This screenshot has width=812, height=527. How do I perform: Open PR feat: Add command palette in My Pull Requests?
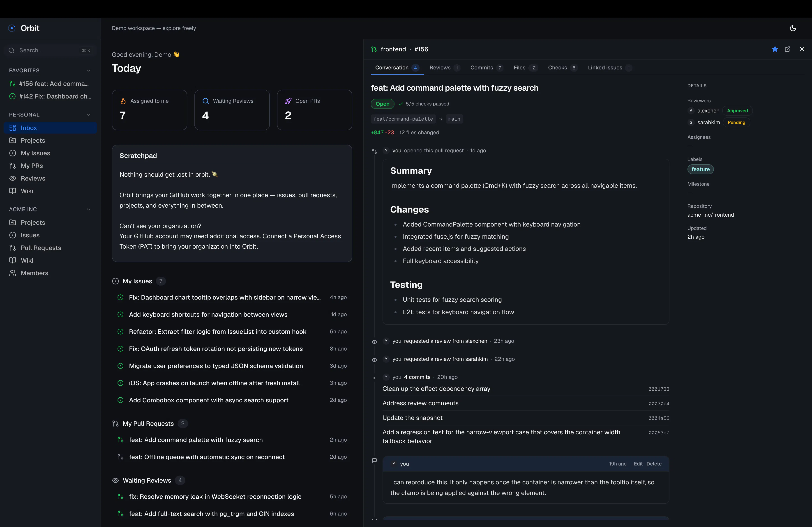[232, 440]
